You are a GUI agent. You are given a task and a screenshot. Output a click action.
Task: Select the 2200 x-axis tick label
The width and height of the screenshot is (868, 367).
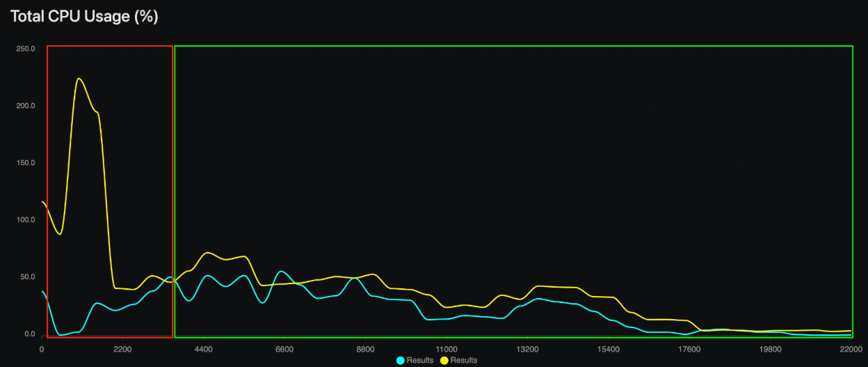tap(122, 349)
